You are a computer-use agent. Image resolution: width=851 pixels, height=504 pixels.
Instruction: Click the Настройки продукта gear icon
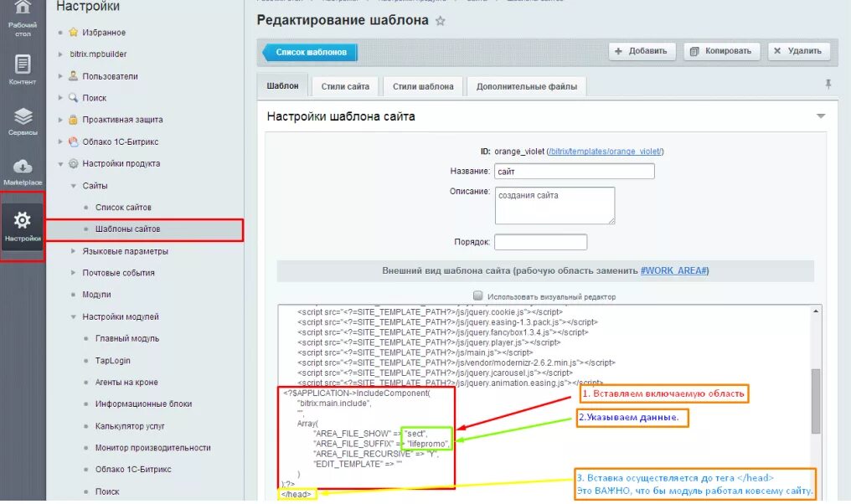pos(73,163)
